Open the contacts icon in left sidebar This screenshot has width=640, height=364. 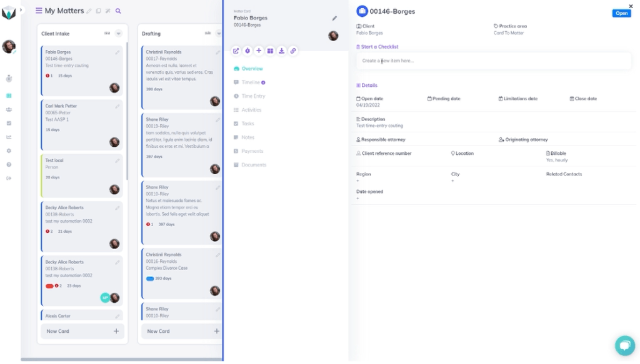(9, 109)
